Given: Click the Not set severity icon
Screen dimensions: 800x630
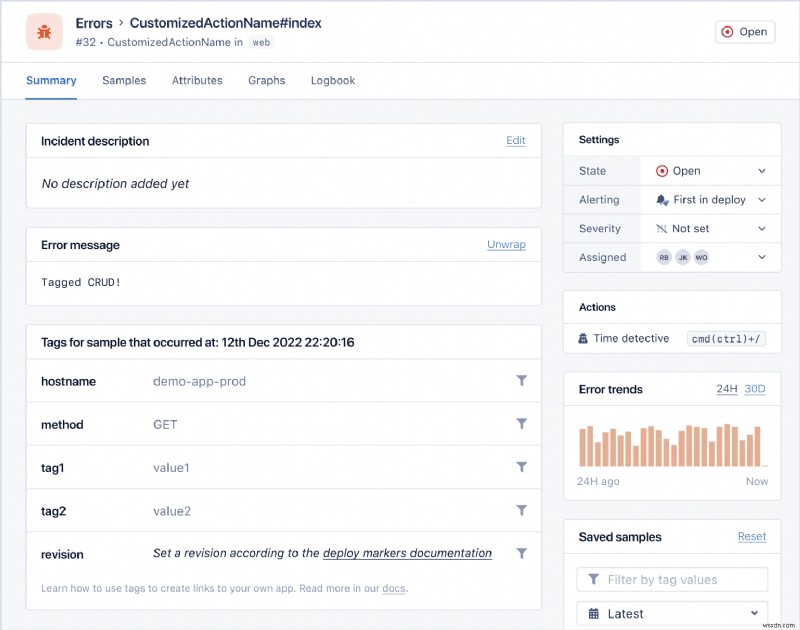Looking at the screenshot, I should pos(661,229).
